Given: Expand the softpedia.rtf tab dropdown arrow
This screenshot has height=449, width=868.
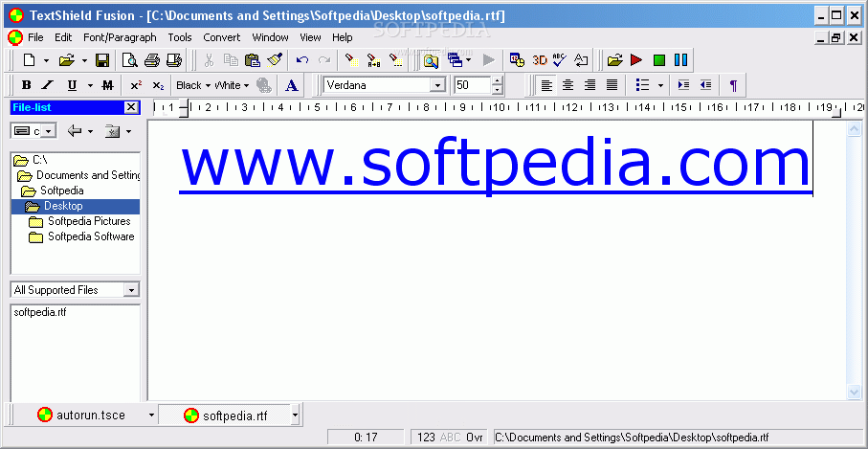Looking at the screenshot, I should click(x=295, y=415).
